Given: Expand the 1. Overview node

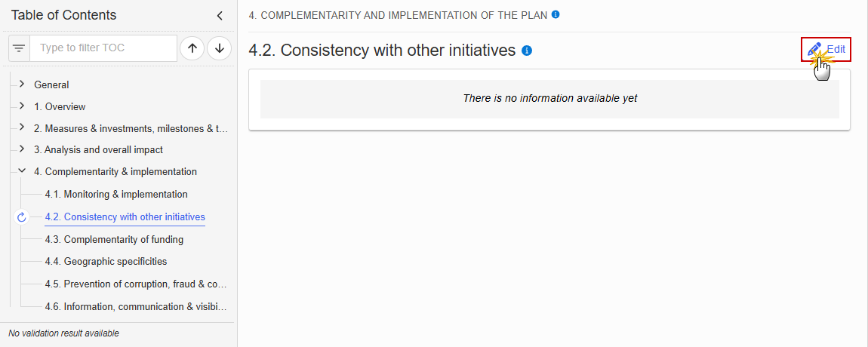Looking at the screenshot, I should (x=22, y=106).
